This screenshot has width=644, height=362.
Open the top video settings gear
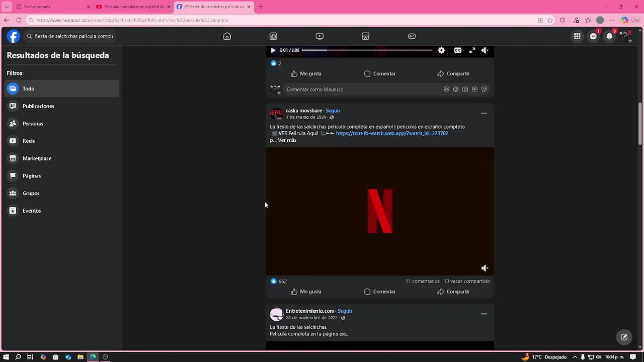pos(441,50)
